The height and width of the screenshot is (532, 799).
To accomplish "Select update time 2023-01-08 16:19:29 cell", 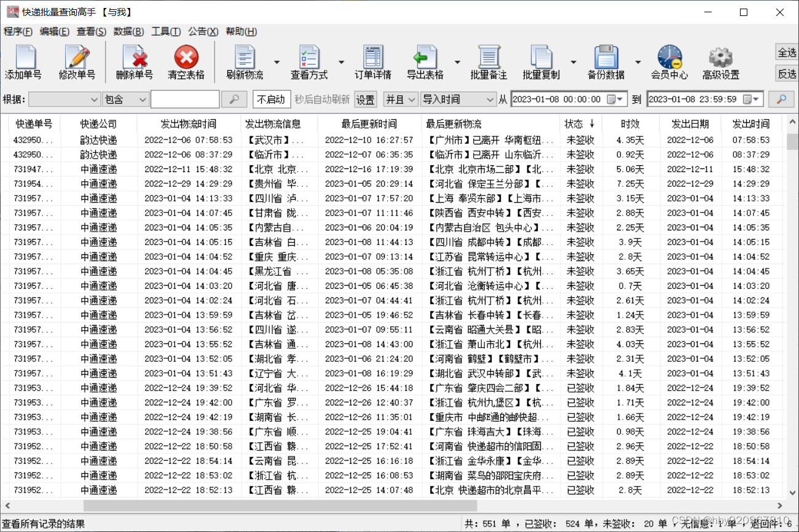I will tap(369, 374).
